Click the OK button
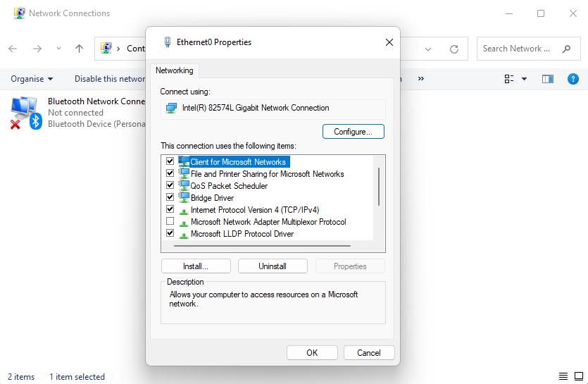The image size is (588, 384). [x=312, y=353]
